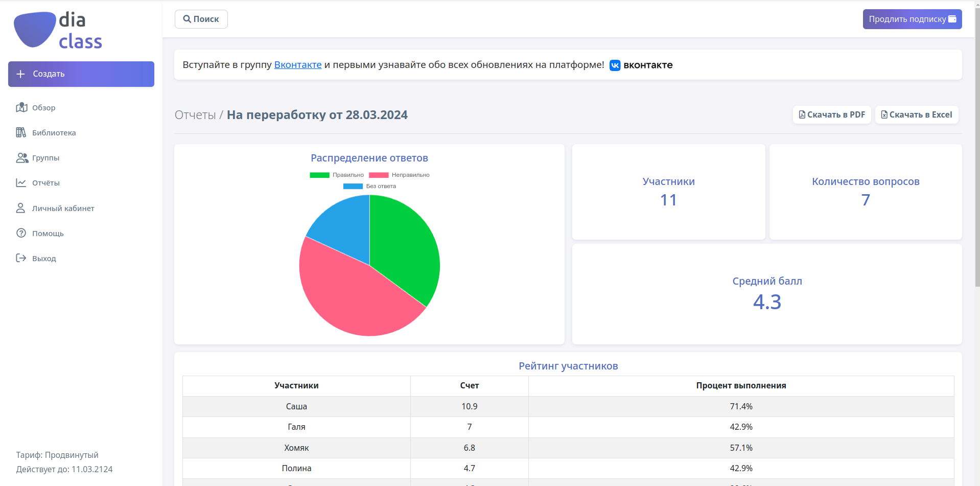This screenshot has width=980, height=486.
Task: Click the Участники 11 stat card
Action: (x=668, y=192)
